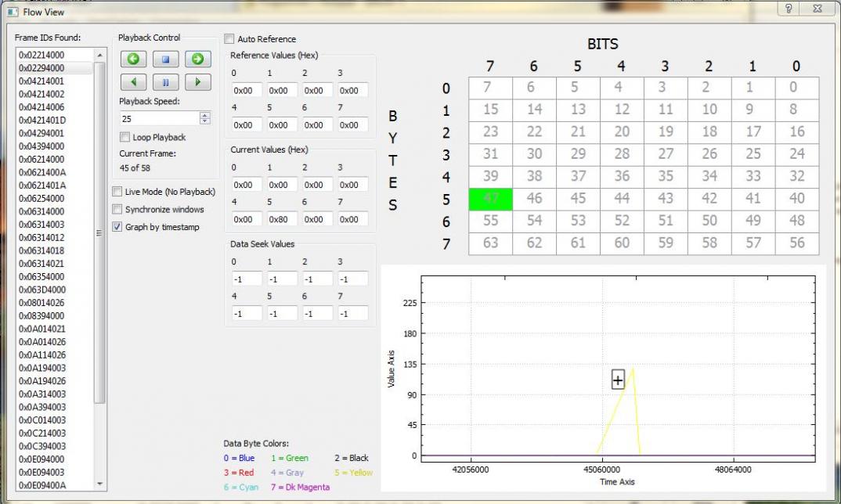Click bit cell 56 in the grid

pyautogui.click(x=797, y=243)
